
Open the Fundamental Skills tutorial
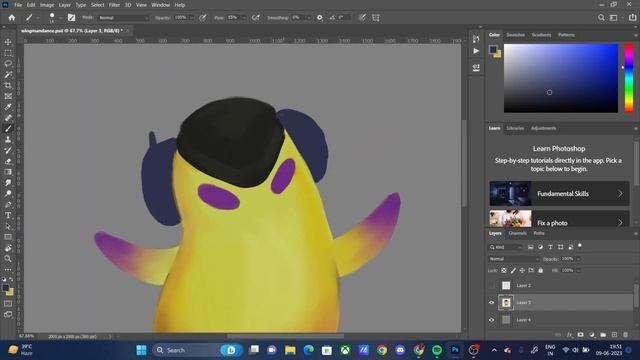coord(559,193)
